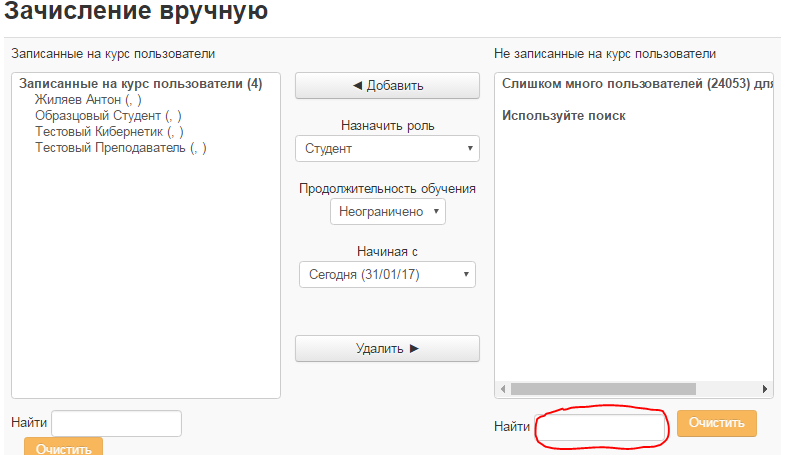Open the Продолжительность обучения dropdown
This screenshot has height=455, width=785.
point(387,212)
